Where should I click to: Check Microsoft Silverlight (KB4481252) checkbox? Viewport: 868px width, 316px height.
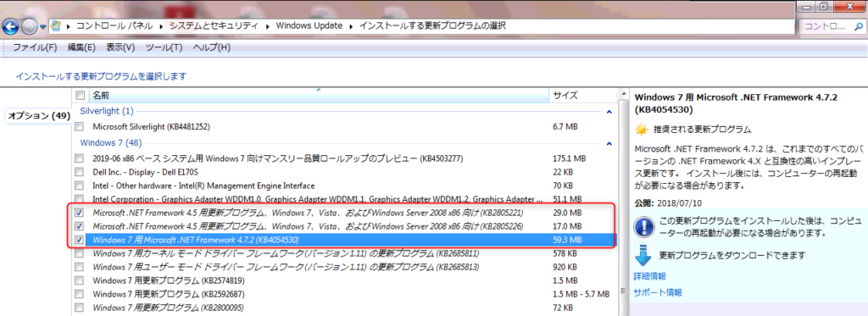[x=80, y=127]
